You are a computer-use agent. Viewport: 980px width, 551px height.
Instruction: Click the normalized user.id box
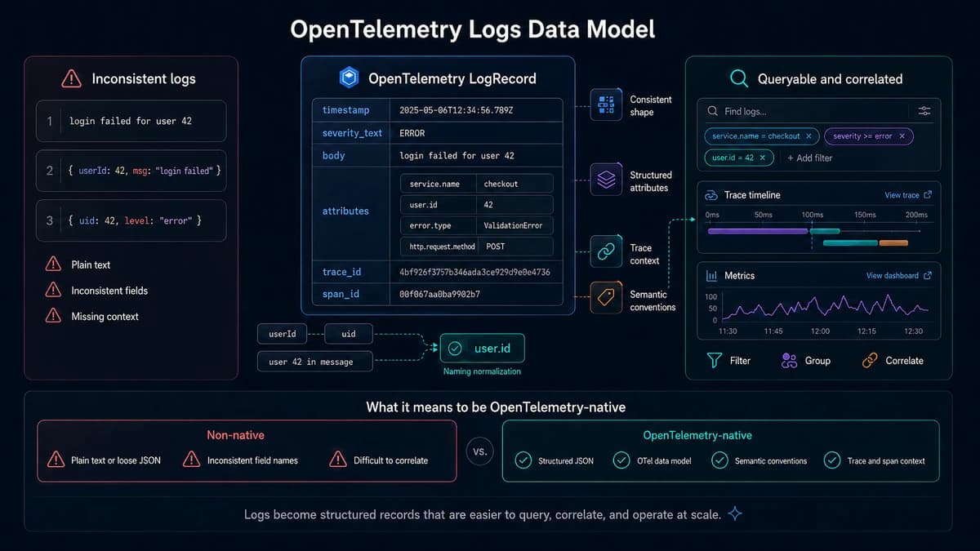pos(482,349)
